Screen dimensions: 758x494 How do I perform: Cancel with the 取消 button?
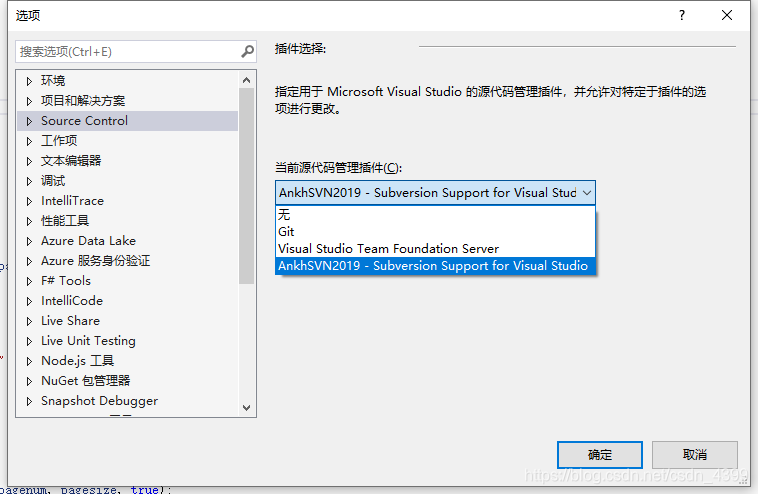[x=695, y=455]
